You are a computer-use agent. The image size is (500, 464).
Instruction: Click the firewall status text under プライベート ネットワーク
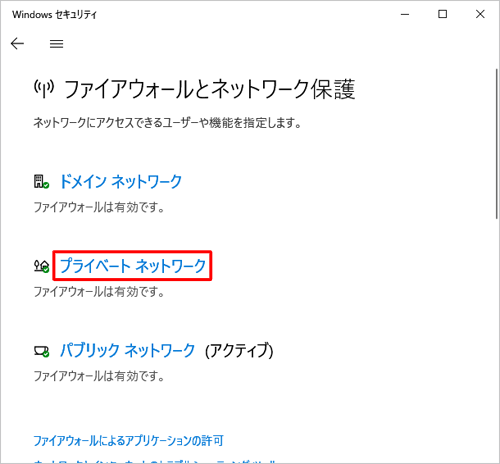(x=99, y=292)
